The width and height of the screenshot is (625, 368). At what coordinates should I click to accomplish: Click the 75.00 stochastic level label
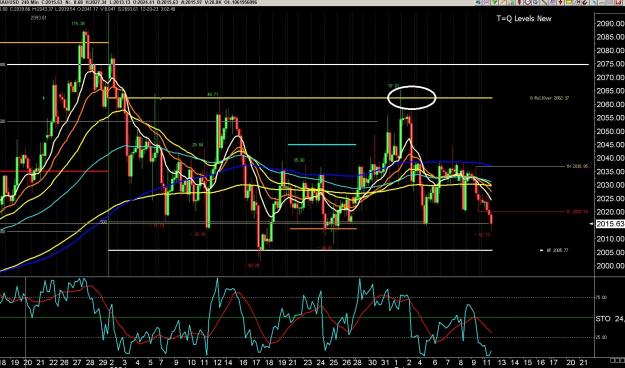[x=601, y=297]
